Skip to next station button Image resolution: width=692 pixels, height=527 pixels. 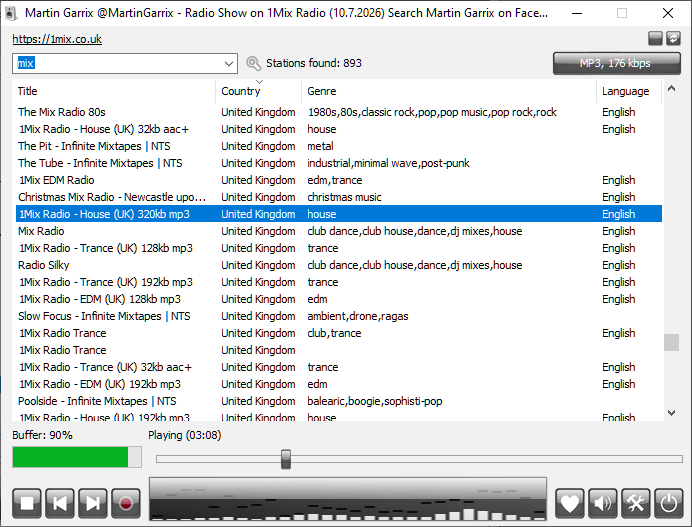point(93,503)
